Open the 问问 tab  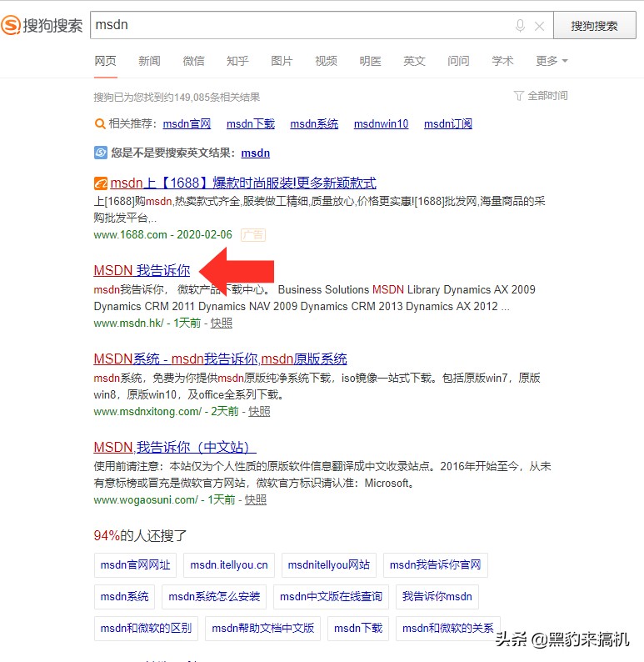tap(458, 61)
